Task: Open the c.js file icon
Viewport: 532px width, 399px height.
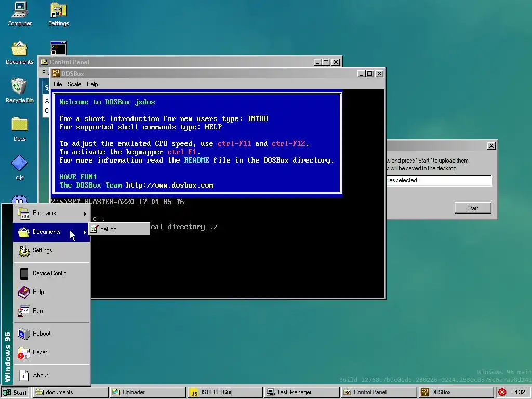Action: (19, 168)
